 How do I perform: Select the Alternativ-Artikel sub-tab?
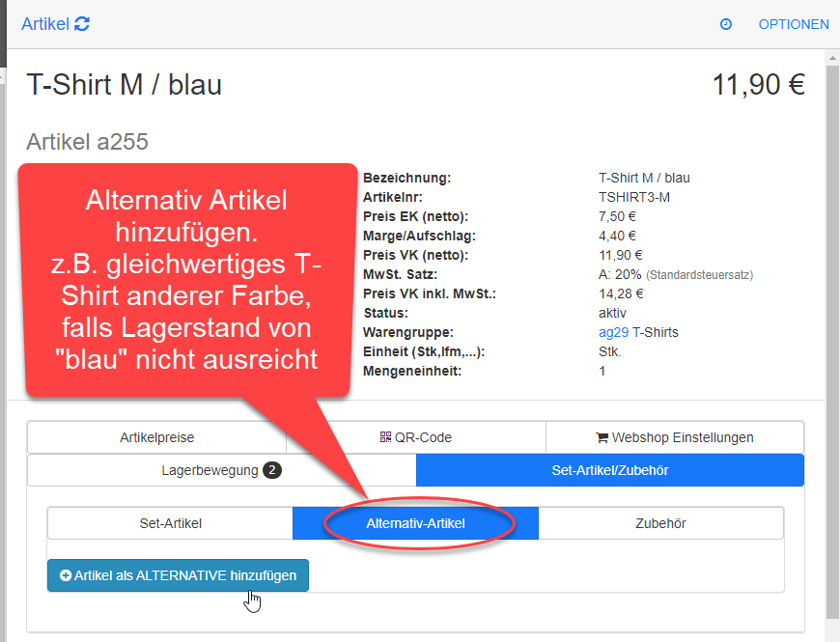(416, 523)
